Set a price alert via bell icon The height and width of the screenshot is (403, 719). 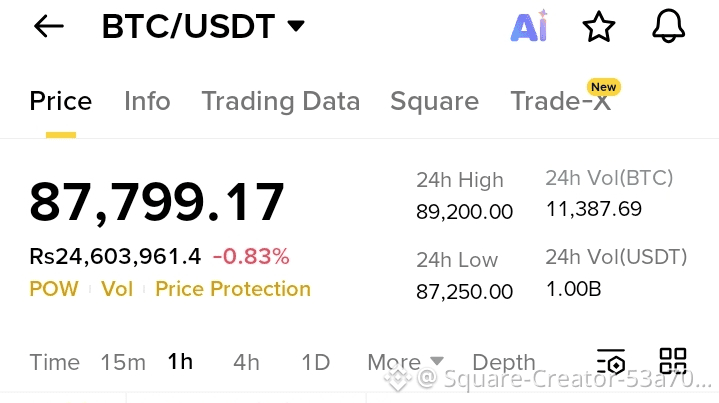(669, 26)
